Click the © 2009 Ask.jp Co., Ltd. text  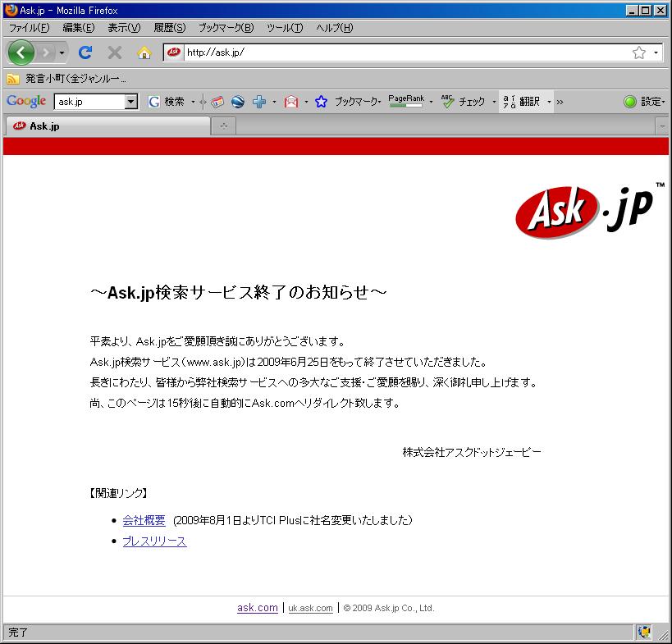point(389,608)
